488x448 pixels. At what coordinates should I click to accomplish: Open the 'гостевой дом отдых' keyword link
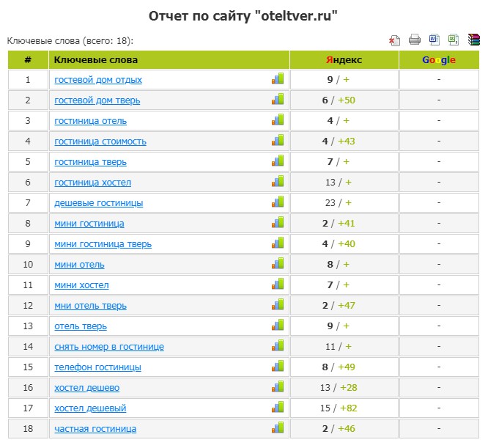(98, 80)
